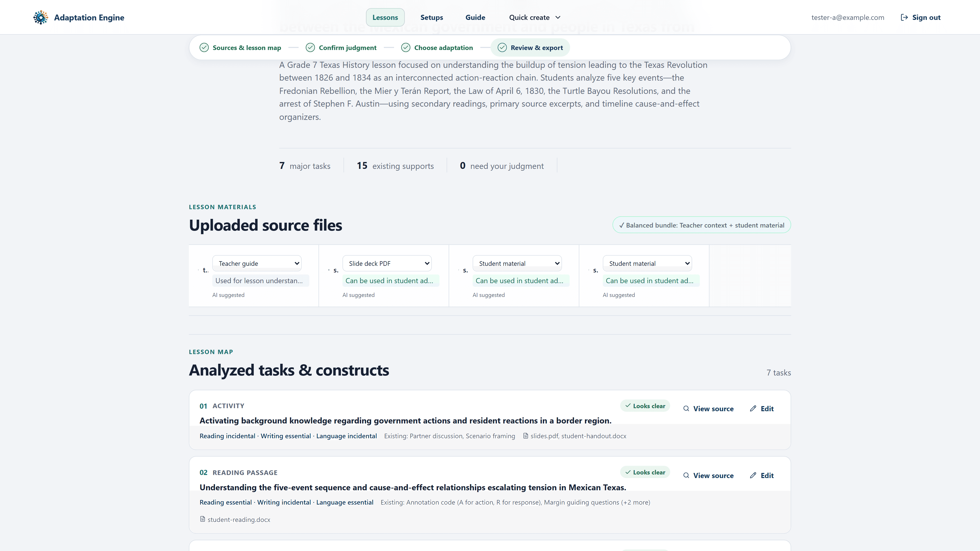The width and height of the screenshot is (980, 551).
Task: Click the Adaptation Engine logo icon
Action: tap(41, 18)
